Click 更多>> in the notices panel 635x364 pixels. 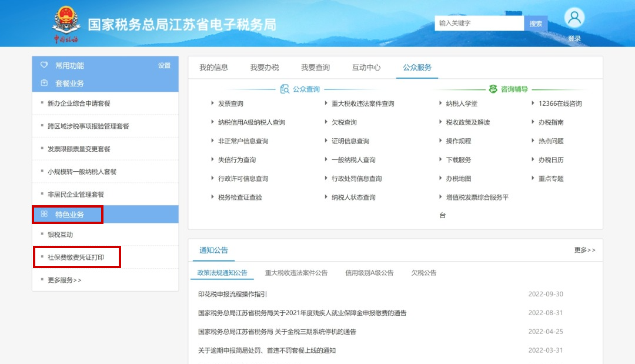coord(585,250)
